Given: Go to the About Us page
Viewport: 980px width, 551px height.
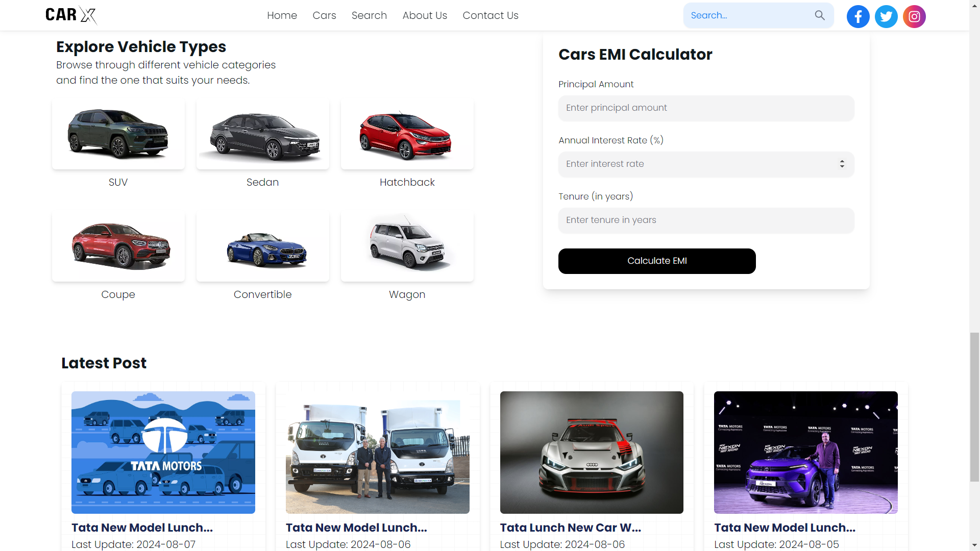Looking at the screenshot, I should [x=425, y=15].
